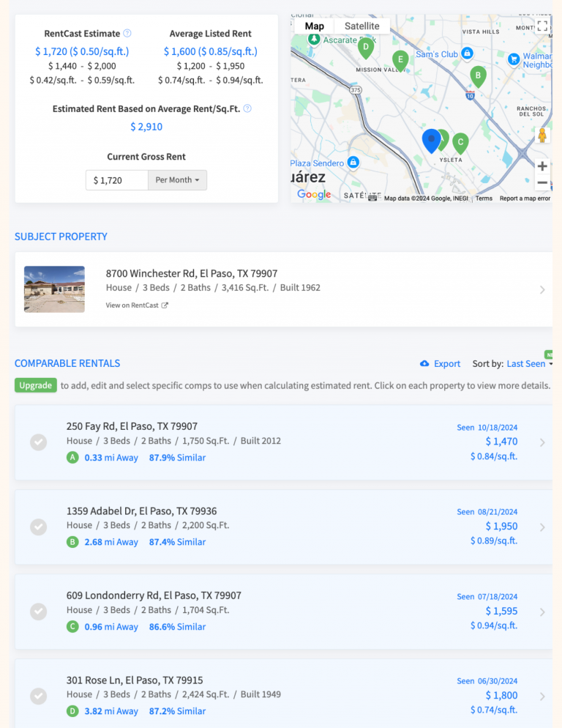Click help icon beside Average Rent/Sq.Ft. estimate
The height and width of the screenshot is (728, 562).
pos(247,108)
